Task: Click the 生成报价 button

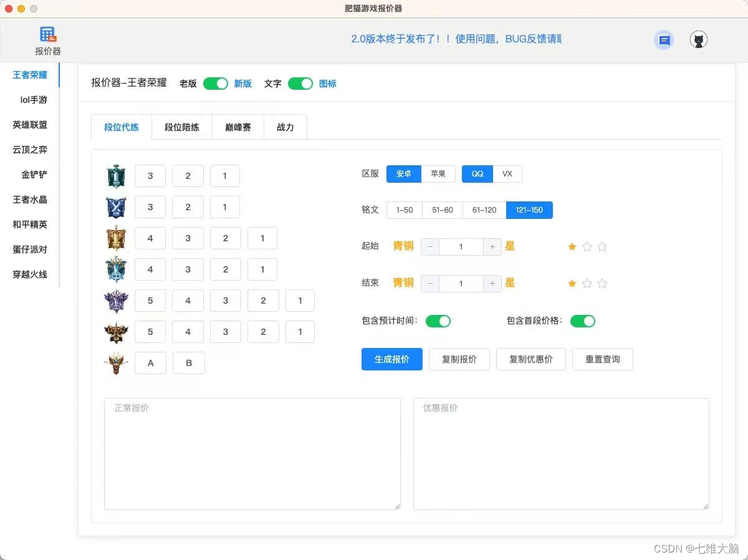Action: point(392,359)
